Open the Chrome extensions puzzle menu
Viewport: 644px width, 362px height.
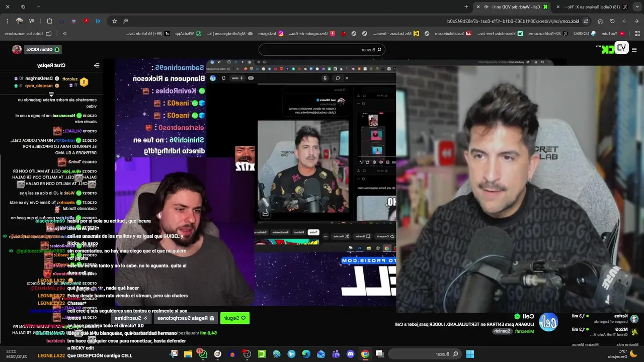coord(49,21)
